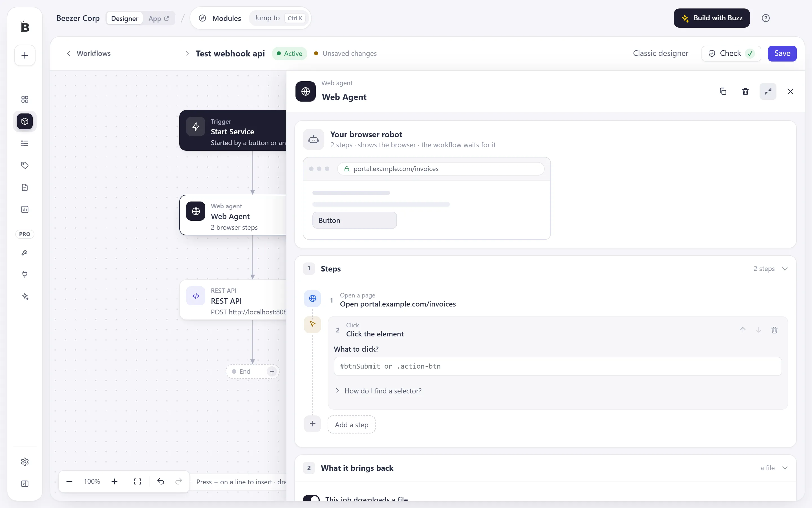Open the Modules breadcrumb menu

220,18
